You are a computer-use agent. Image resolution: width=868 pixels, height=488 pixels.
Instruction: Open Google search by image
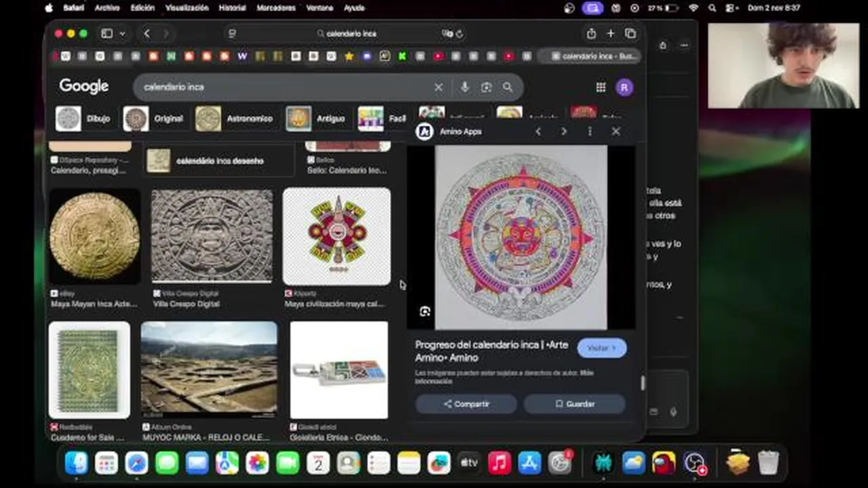click(486, 87)
